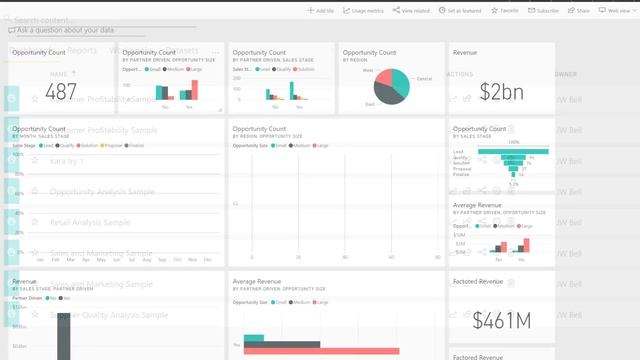This screenshot has height=360, width=640.
Task: Click the teal central slice of the pie chart
Action: [402, 82]
